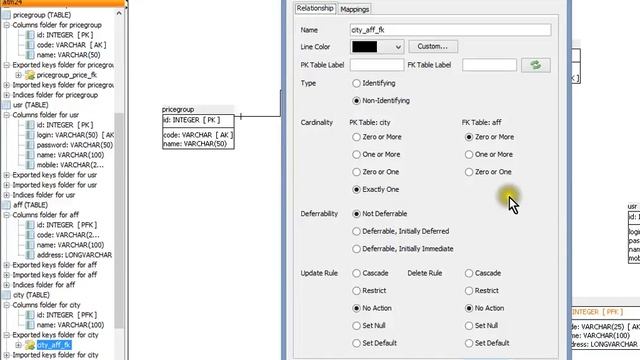Set Delete Rule to Set Default
The height and width of the screenshot is (360, 640).
click(469, 343)
